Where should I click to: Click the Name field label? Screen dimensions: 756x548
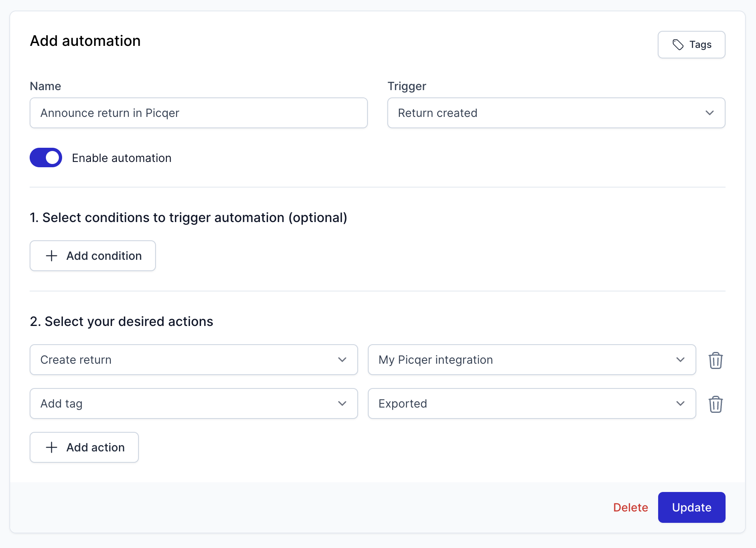(45, 86)
